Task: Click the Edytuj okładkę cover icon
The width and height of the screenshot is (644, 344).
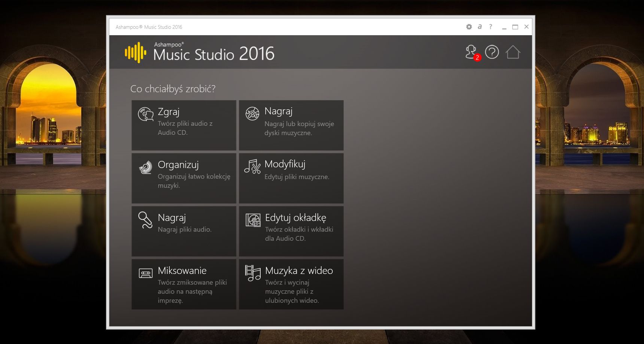Action: (253, 220)
